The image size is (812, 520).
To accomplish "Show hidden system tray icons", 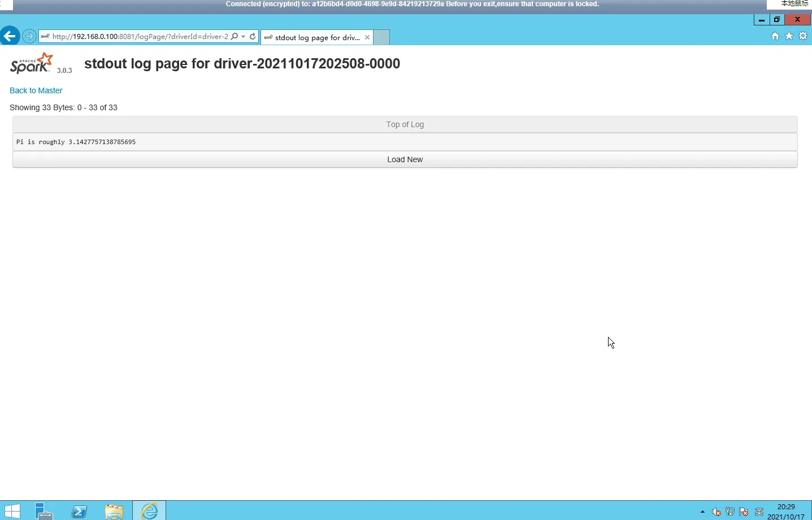I will point(702,512).
